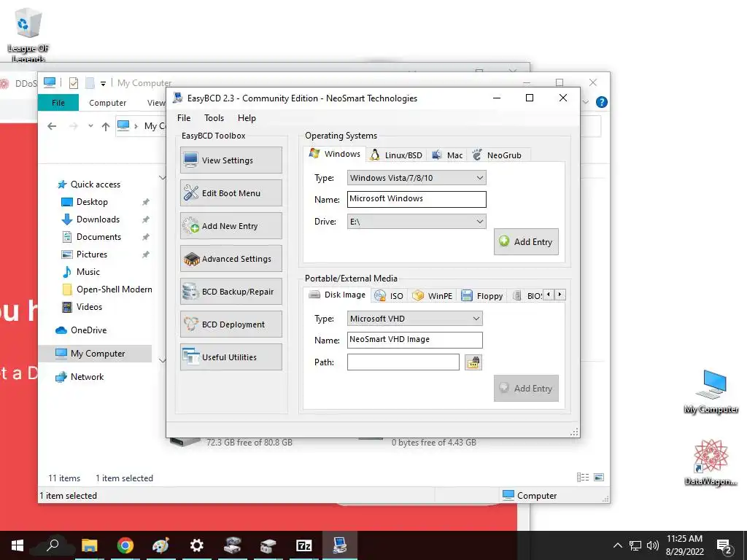The image size is (747, 560).
Task: Open BCD Deployment section
Action: (231, 324)
